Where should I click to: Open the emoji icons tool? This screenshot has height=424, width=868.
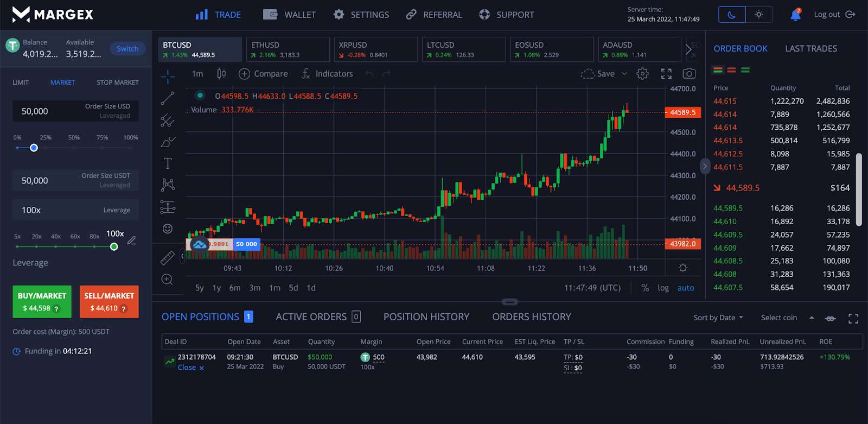[168, 229]
